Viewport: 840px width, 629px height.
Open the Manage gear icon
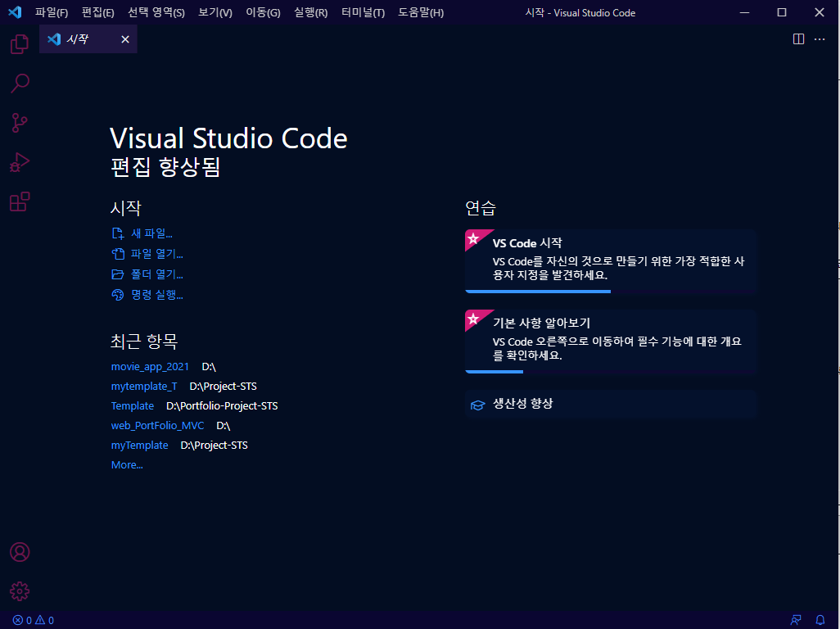(20, 591)
